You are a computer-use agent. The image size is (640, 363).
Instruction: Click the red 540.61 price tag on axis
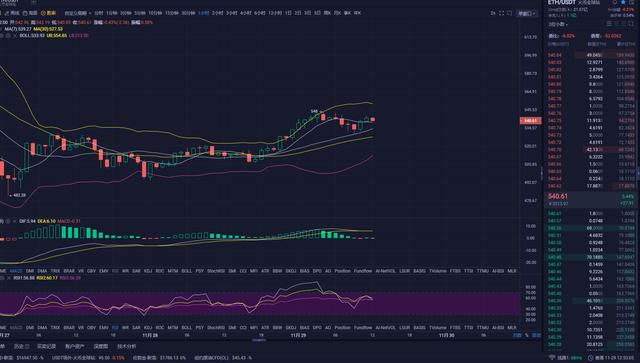click(531, 120)
